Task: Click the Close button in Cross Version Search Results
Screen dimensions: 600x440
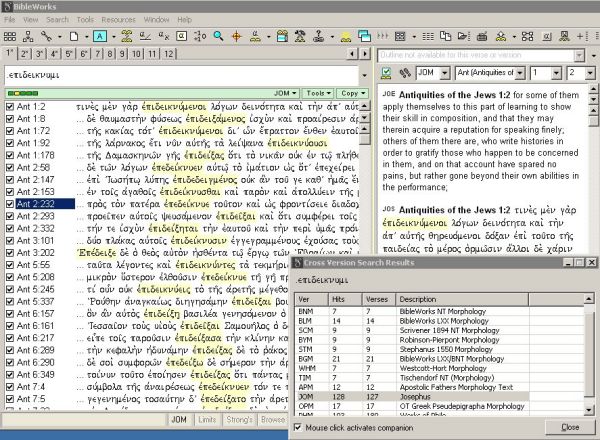Action: [570, 427]
